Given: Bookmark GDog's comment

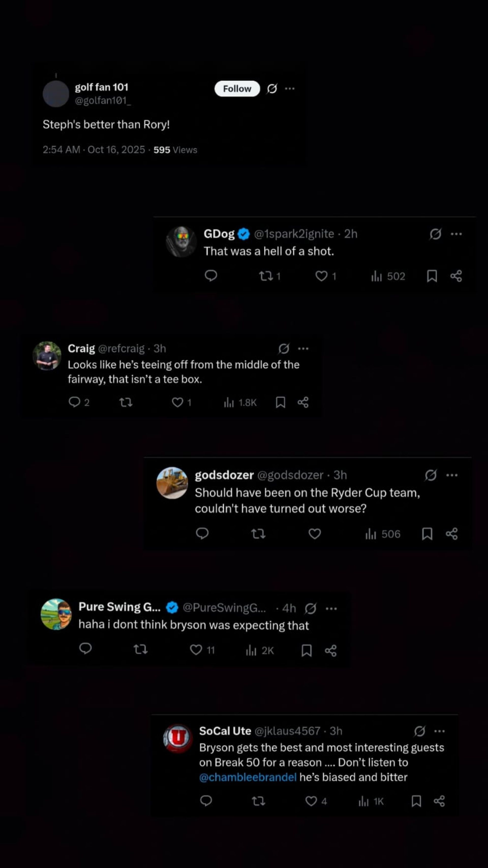Looking at the screenshot, I should 432,276.
